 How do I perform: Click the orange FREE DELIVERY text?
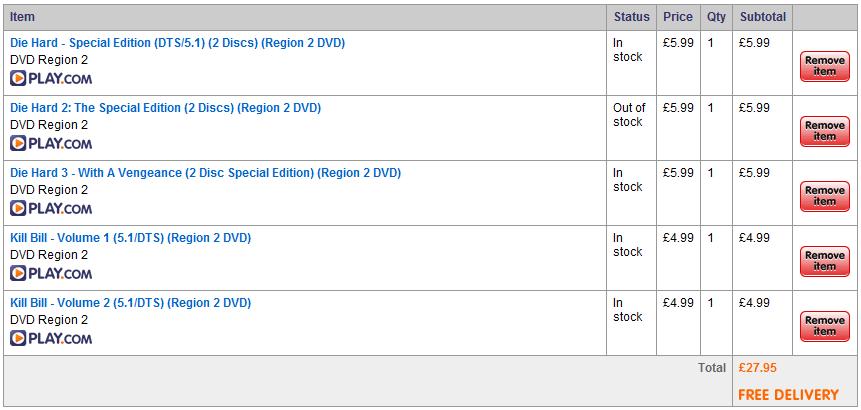(789, 395)
